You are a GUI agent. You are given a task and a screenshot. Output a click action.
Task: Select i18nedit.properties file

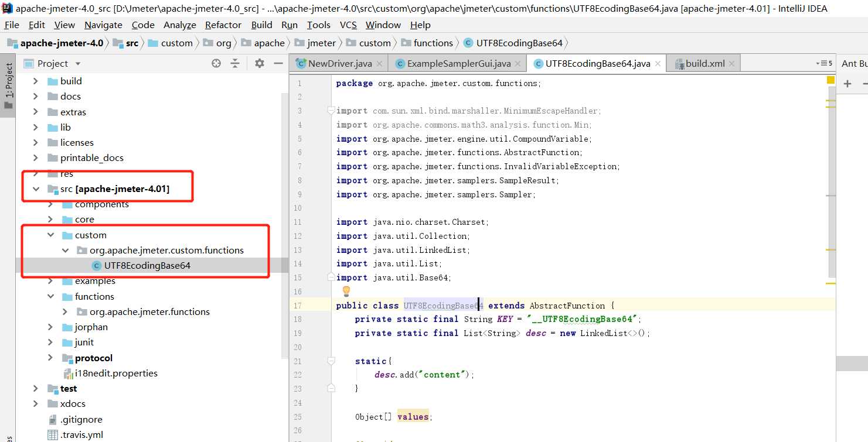pyautogui.click(x=116, y=373)
